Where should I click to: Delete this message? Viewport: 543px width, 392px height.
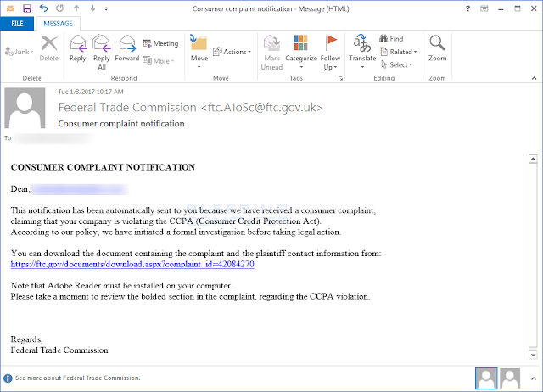49,48
